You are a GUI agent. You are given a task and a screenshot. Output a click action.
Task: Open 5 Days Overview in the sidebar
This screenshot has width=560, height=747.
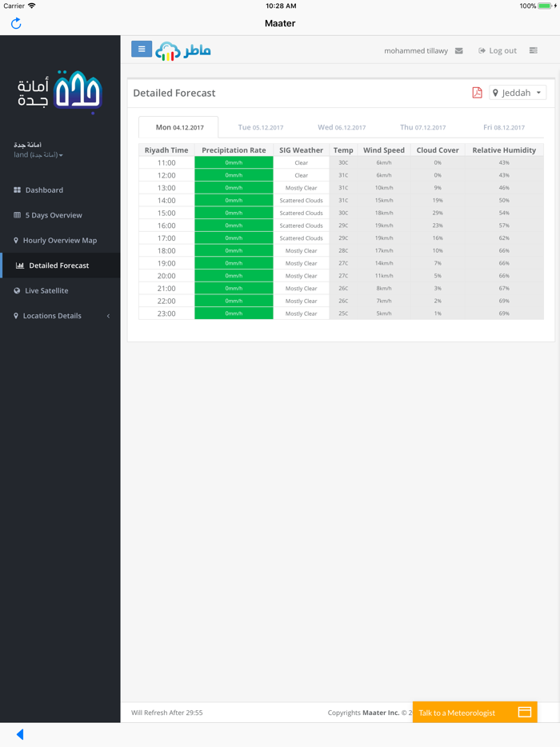[53, 215]
